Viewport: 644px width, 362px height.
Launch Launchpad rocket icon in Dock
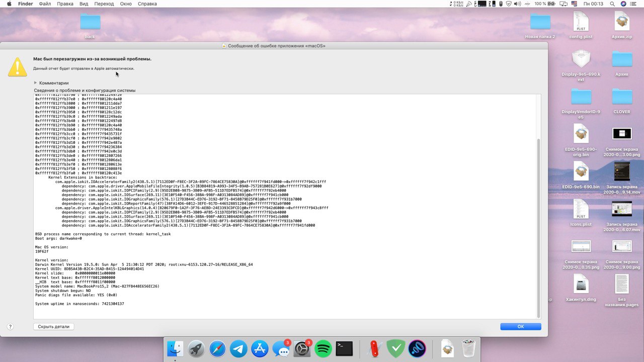196,348
